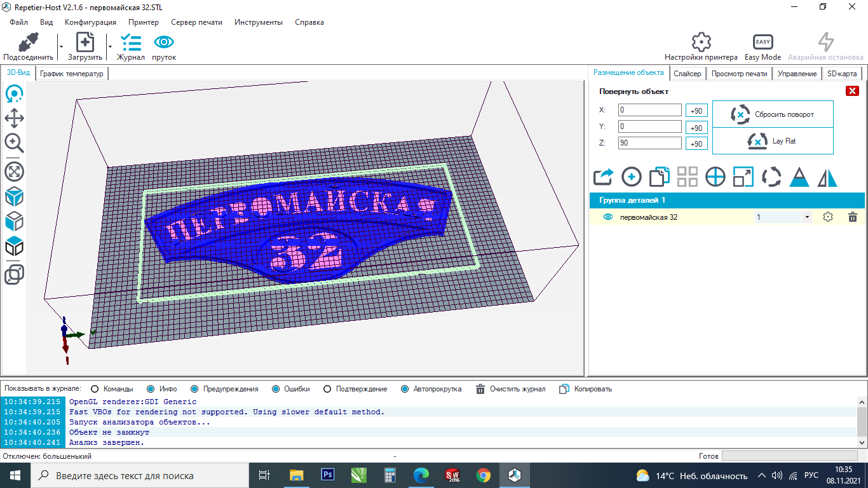Click the scale object icon
This screenshot has height=488, width=868.
tap(743, 177)
